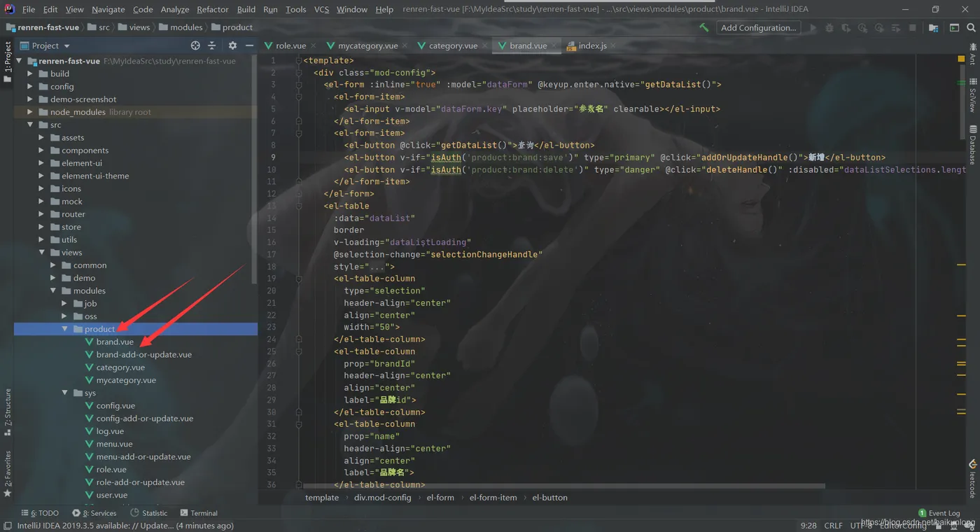Select the demo-screenshot folder row

(x=136, y=99)
